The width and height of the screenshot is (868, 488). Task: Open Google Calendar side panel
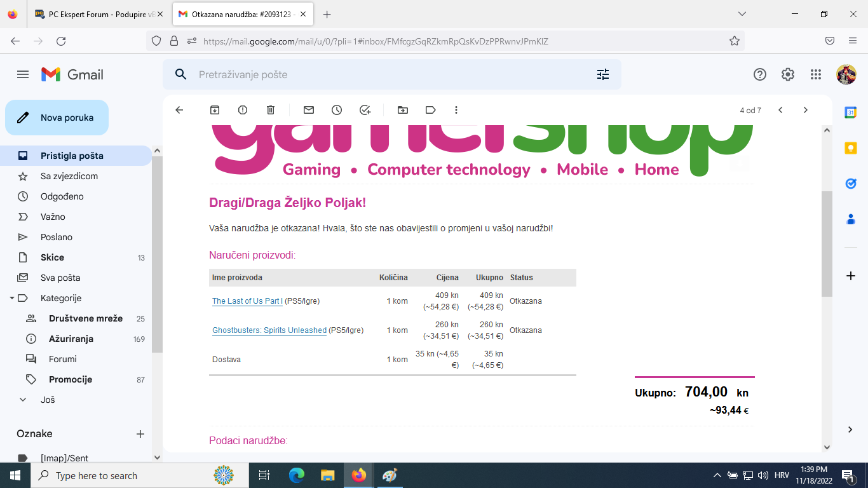click(x=850, y=112)
